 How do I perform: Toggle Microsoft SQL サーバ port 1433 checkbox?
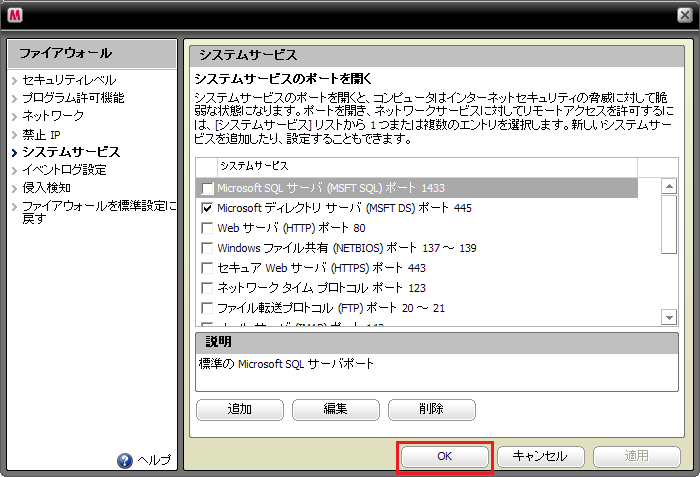click(x=207, y=188)
